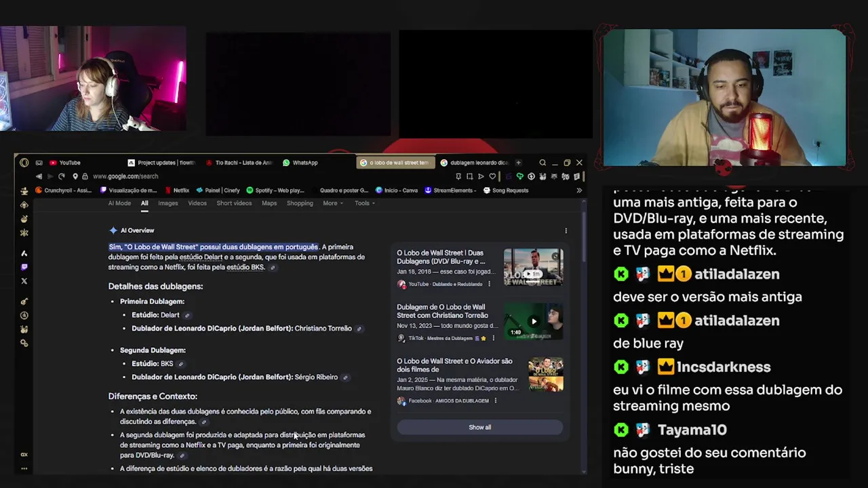868x488 pixels.
Task: Select the Images search filter tab
Action: [167, 203]
